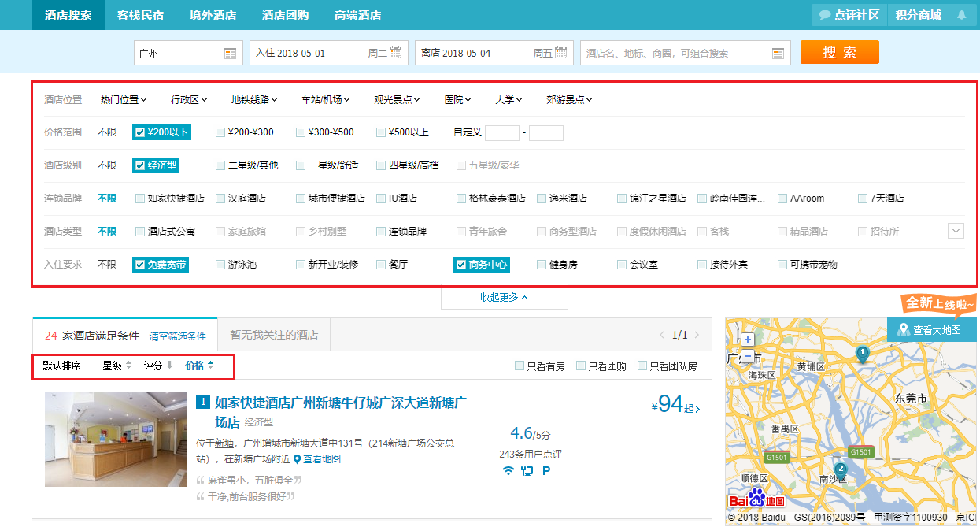Open check-out date calendar icon

pyautogui.click(x=560, y=53)
